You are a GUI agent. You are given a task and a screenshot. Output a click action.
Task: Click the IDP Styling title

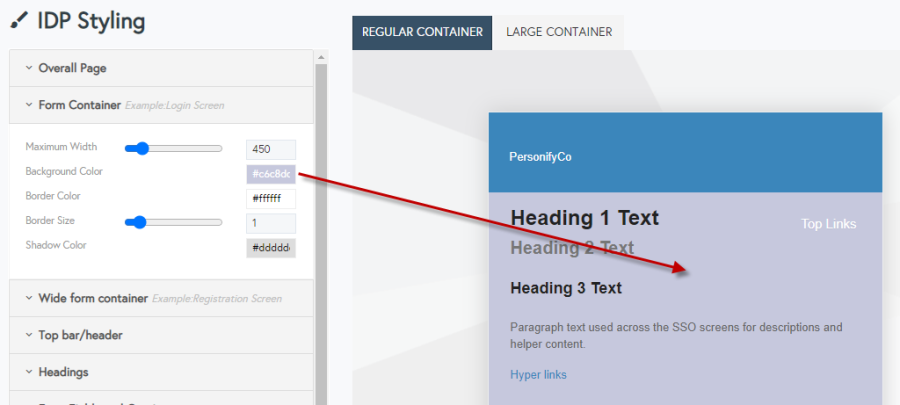[91, 21]
